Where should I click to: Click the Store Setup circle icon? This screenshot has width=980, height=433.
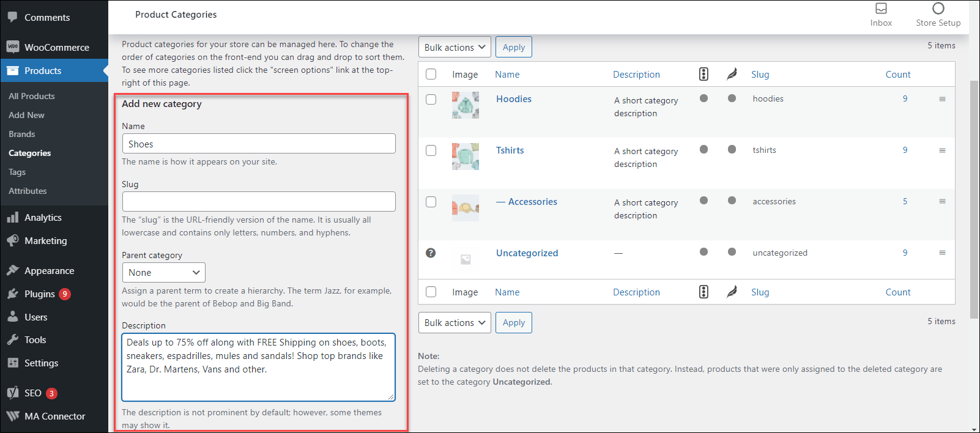(938, 9)
